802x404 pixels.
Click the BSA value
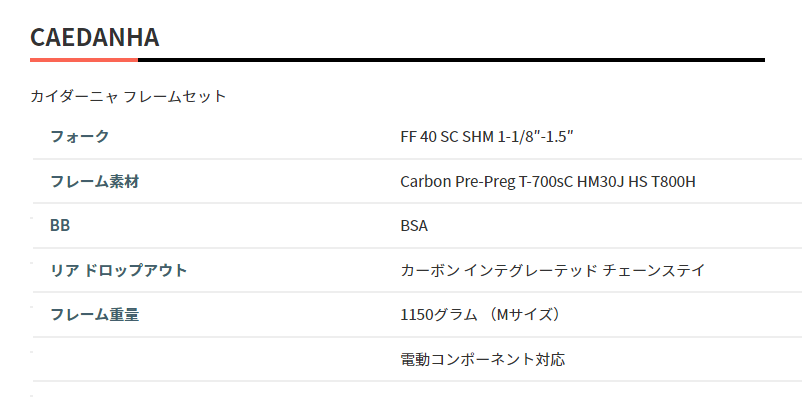click(414, 226)
